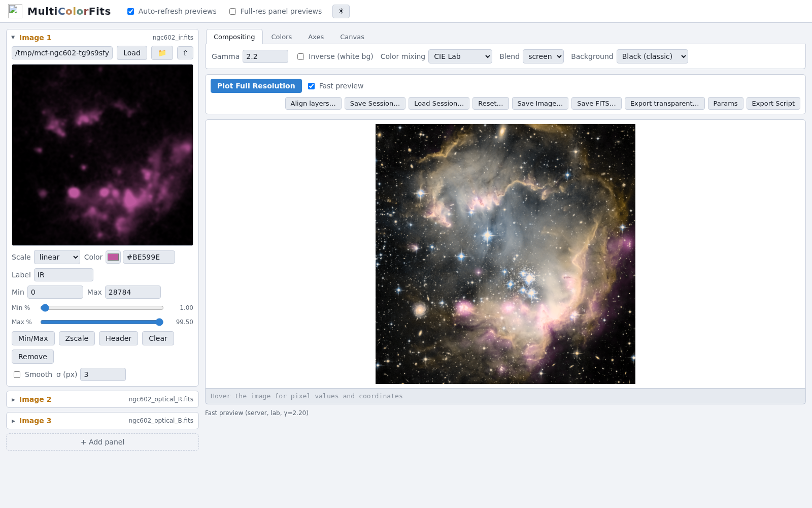
Task: Click Plot Full Resolution button
Action: (256, 86)
